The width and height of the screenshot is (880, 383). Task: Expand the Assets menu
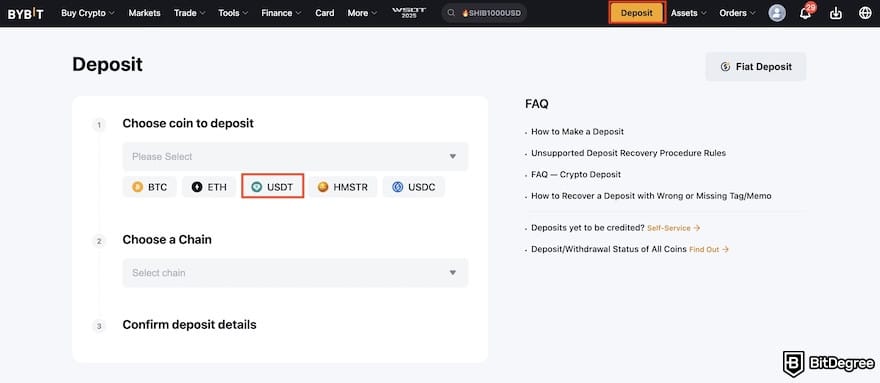[689, 13]
